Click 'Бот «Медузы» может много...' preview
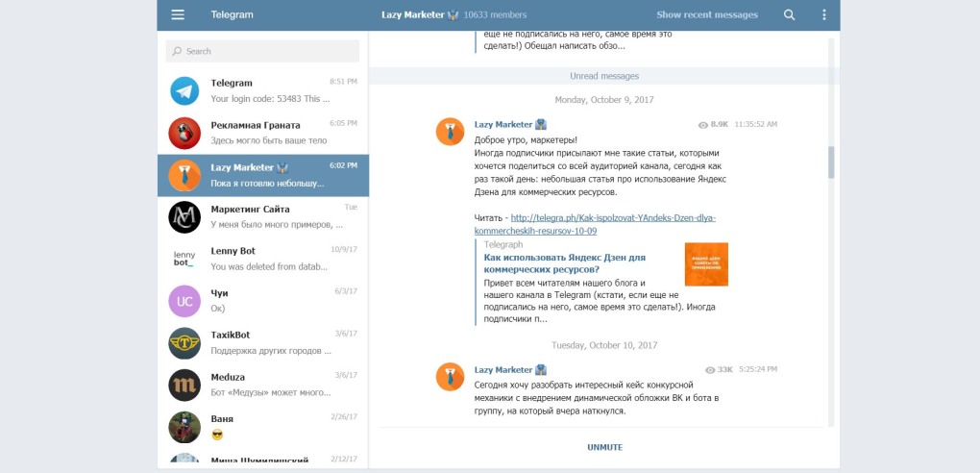 click(271, 393)
